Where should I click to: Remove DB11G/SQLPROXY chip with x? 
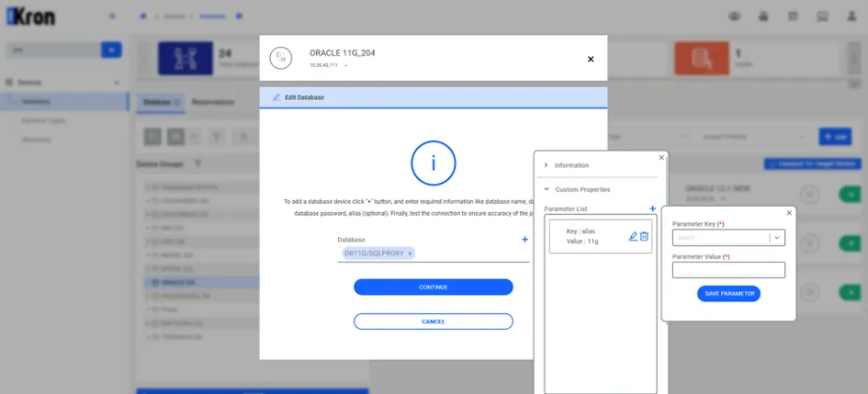(410, 253)
